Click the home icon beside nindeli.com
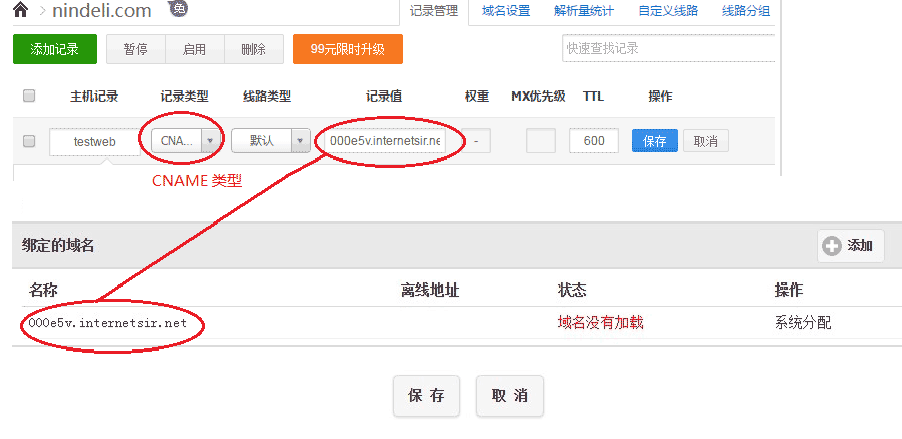Viewport: 902px width, 439px height. tap(20, 10)
